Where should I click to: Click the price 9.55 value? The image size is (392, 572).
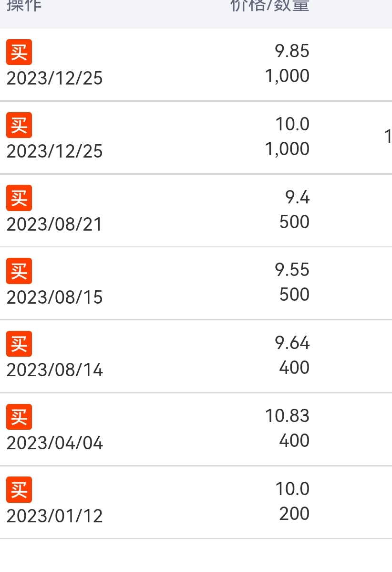coord(292,270)
